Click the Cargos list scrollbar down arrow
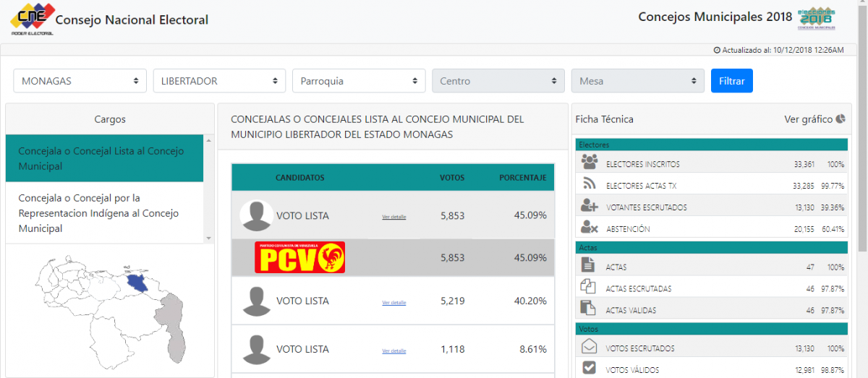The width and height of the screenshot is (868, 378). pyautogui.click(x=208, y=238)
